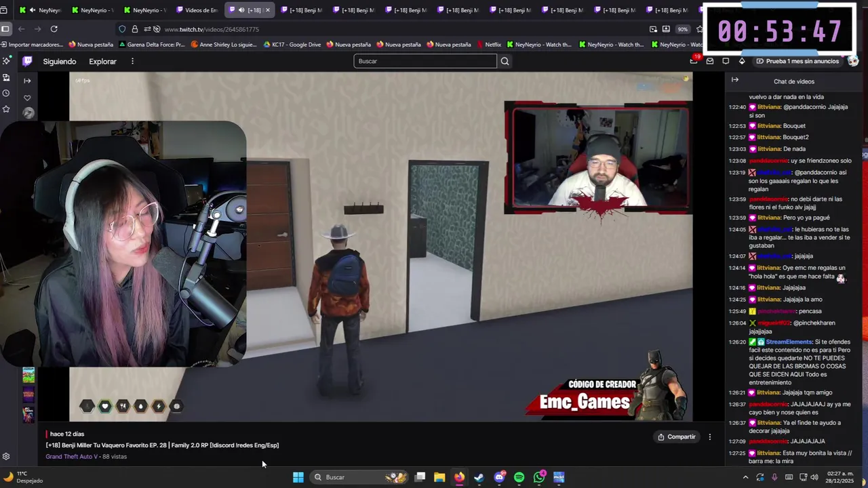Open Twitch notifications with the 19 badge
The image size is (868, 488).
click(x=694, y=61)
